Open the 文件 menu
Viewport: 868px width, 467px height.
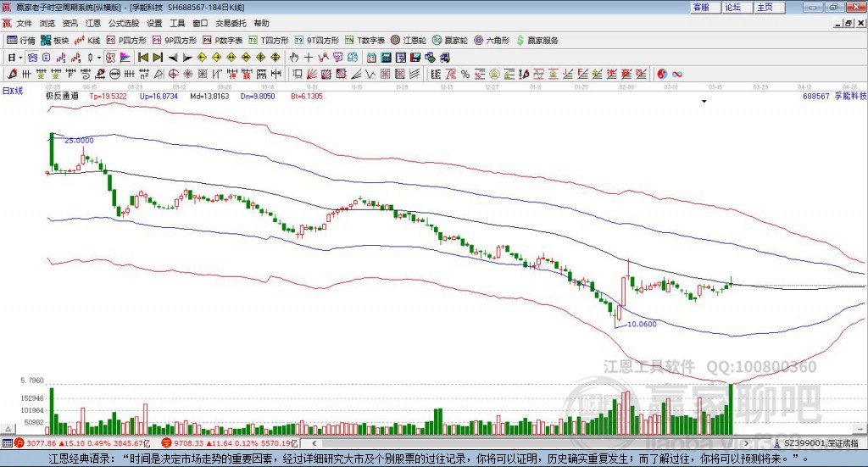24,23
